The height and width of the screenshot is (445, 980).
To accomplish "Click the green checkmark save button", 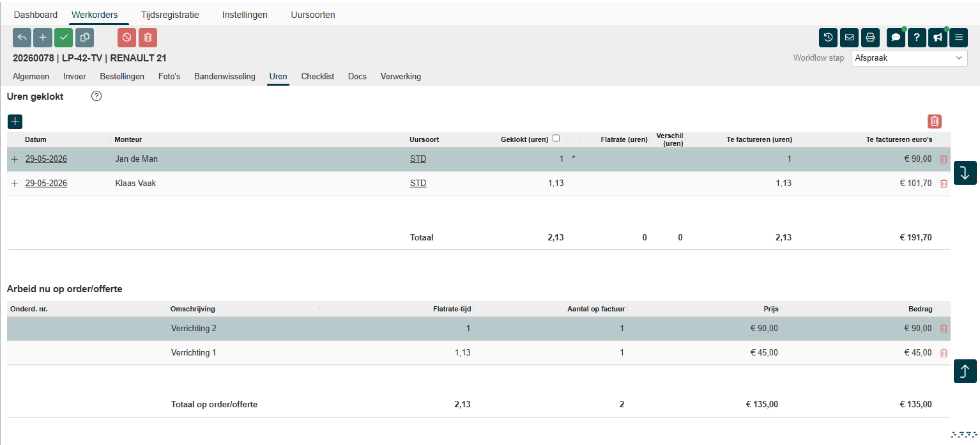I will (x=63, y=38).
